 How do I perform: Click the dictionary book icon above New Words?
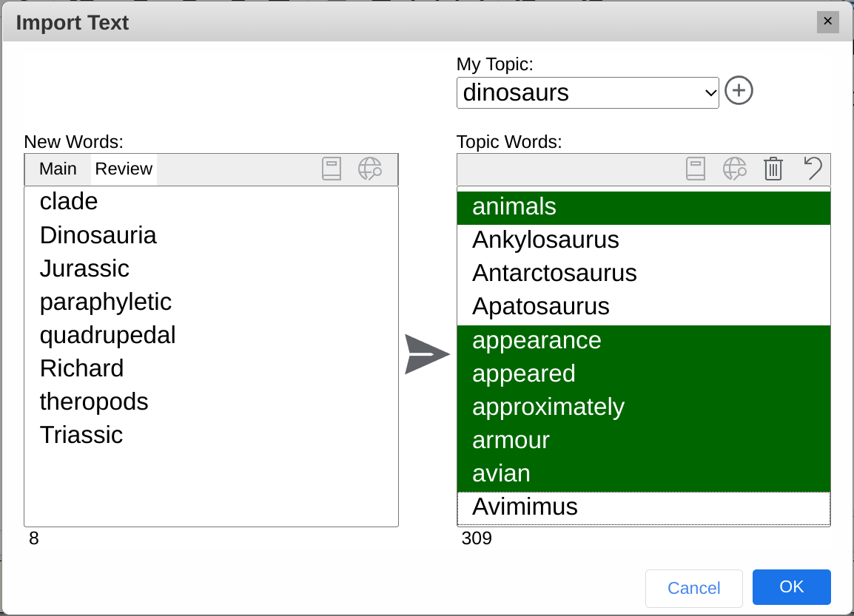pos(331,169)
